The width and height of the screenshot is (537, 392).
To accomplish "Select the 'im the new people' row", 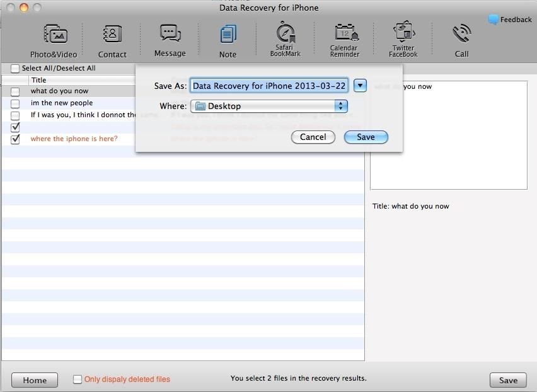I will pyautogui.click(x=62, y=103).
